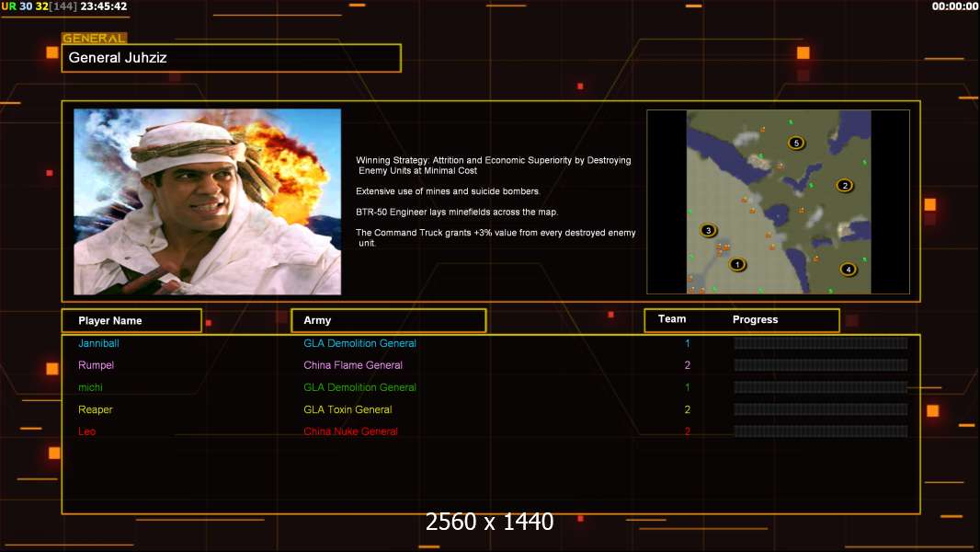
Task: Click the BTR-50 Engineer description line
Action: pos(457,212)
